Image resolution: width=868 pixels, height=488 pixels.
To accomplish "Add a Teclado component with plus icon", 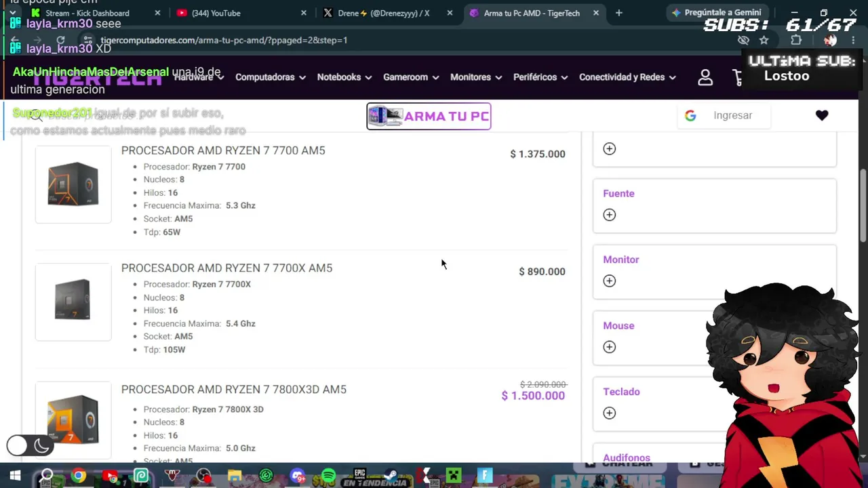I will click(610, 413).
